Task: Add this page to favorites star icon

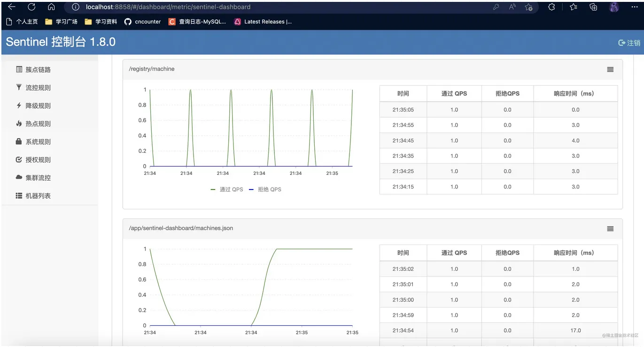Action: pyautogui.click(x=529, y=7)
